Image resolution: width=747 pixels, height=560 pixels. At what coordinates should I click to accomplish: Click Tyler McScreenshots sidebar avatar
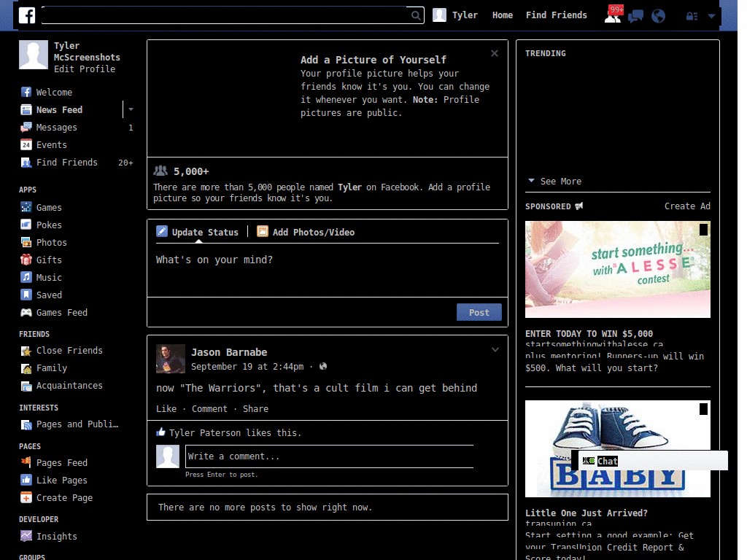click(x=34, y=55)
